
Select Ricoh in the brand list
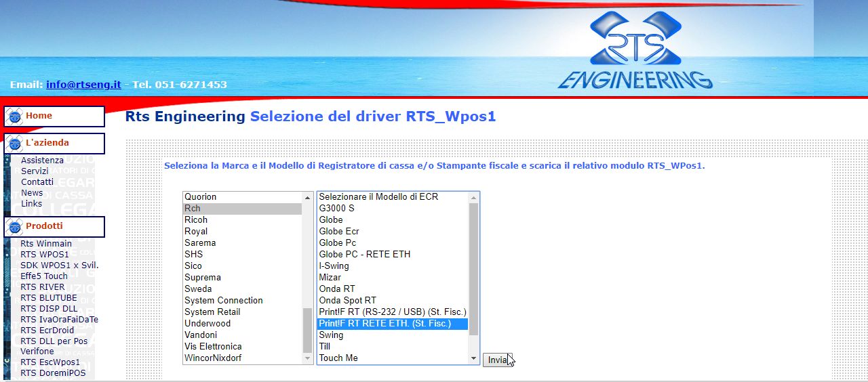242,220
